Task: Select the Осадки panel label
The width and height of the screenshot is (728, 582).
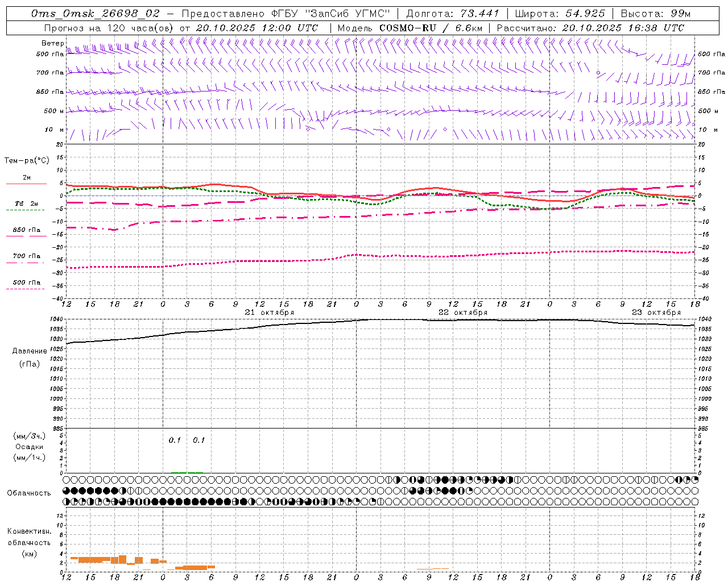Action: 30,447
